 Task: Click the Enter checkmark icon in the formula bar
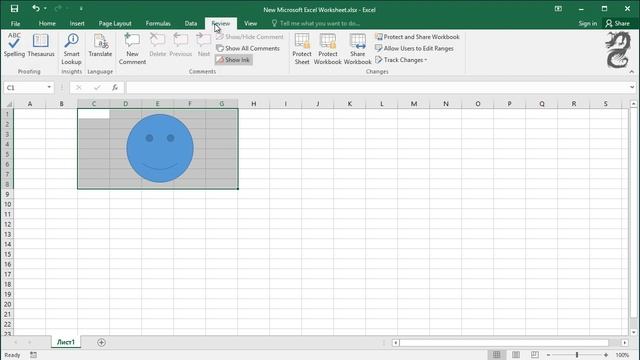pos(97,87)
